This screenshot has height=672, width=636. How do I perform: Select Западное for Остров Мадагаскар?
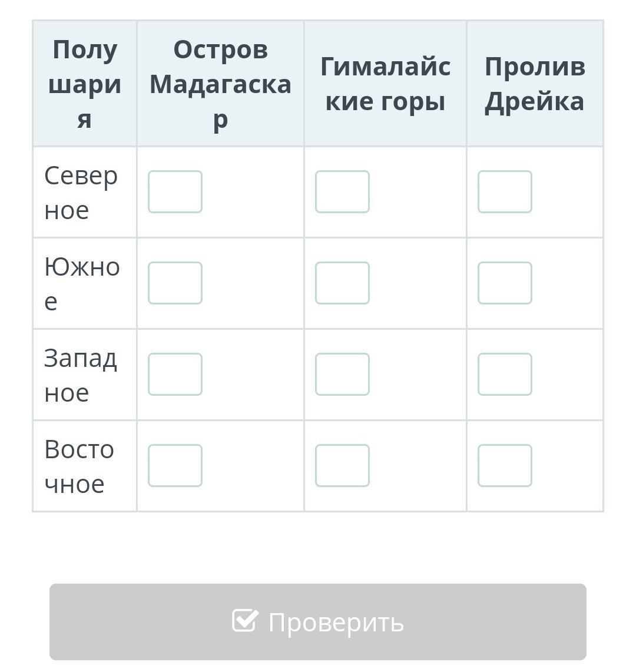pyautogui.click(x=175, y=374)
